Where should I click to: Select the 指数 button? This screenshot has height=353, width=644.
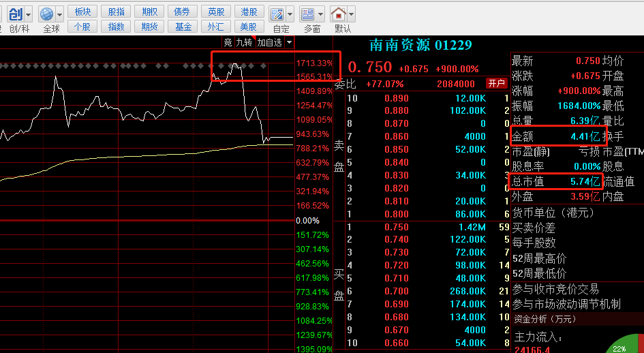pyautogui.click(x=117, y=27)
